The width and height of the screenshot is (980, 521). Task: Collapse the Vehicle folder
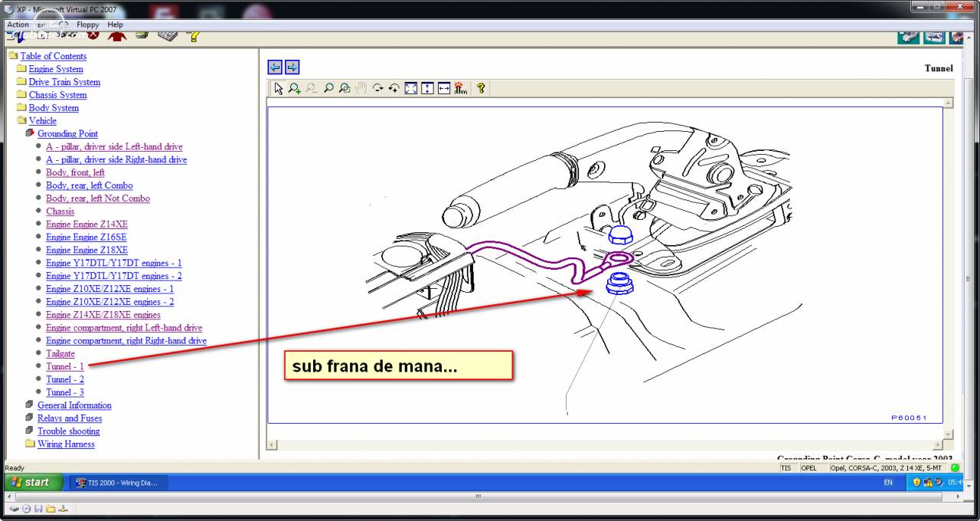click(x=42, y=121)
